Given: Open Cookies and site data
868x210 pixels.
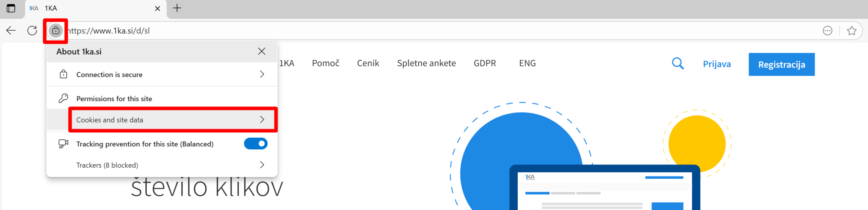Looking at the screenshot, I should 173,120.
